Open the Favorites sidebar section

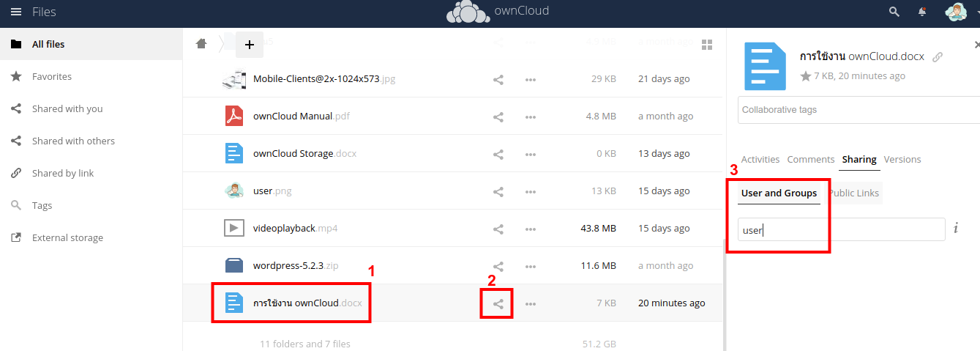[51, 76]
